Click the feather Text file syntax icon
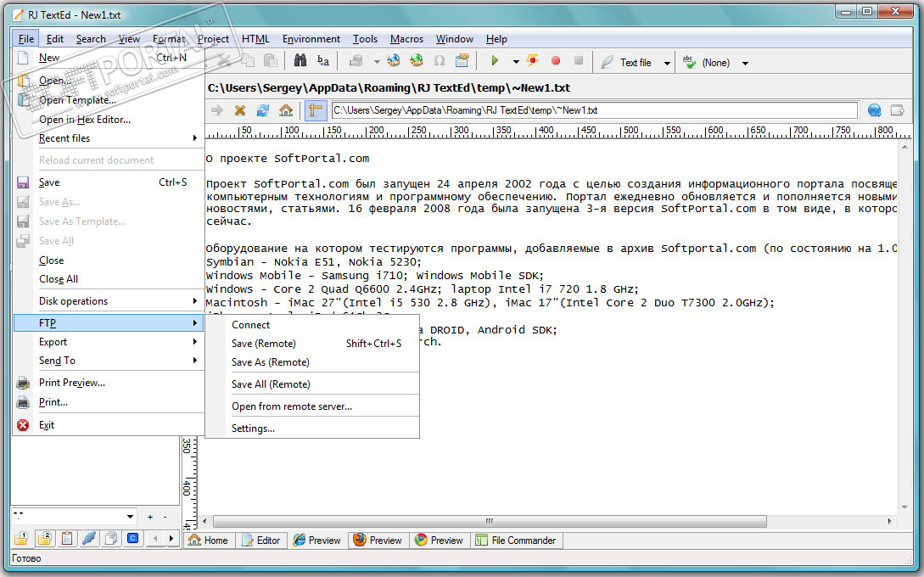The height and width of the screenshot is (577, 924). pos(608,62)
